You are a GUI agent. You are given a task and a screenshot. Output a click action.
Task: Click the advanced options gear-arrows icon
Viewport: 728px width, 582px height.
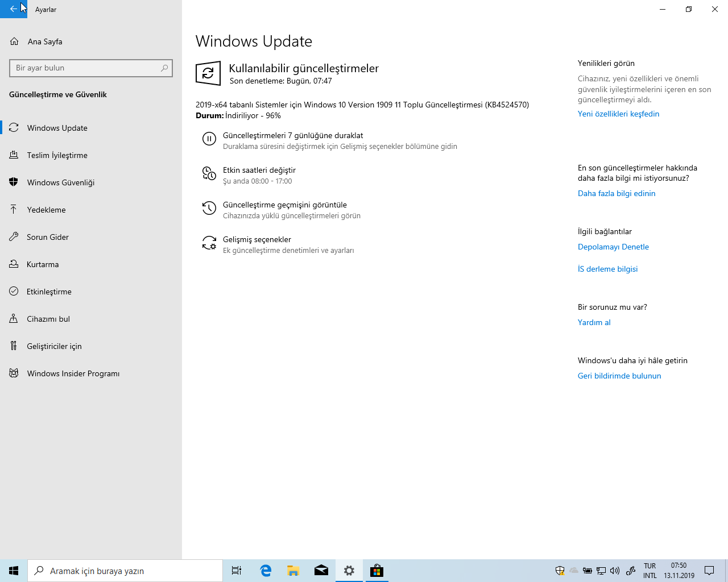click(209, 243)
